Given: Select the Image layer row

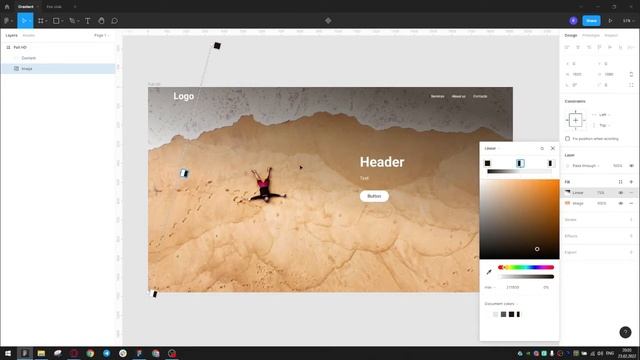Looking at the screenshot, I should coord(58,69).
